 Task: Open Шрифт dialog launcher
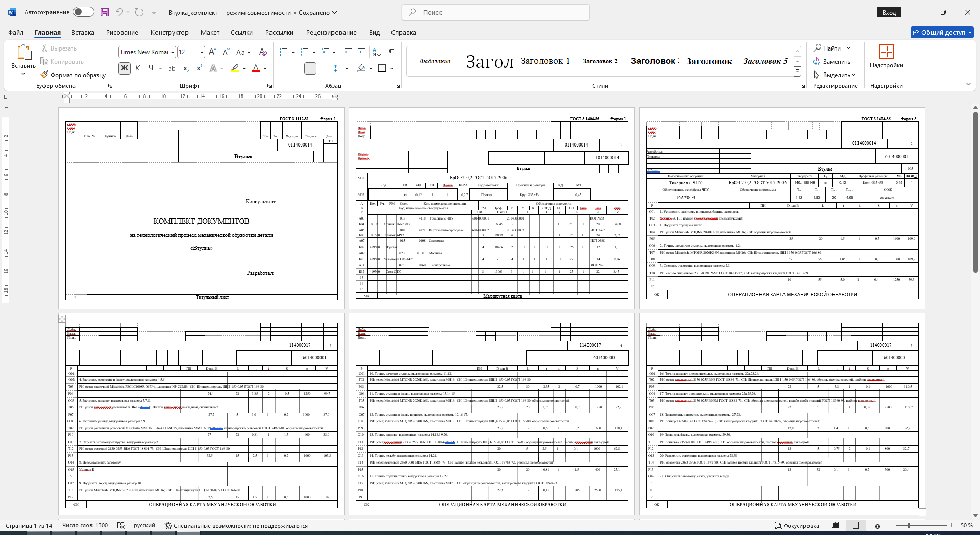(269, 86)
